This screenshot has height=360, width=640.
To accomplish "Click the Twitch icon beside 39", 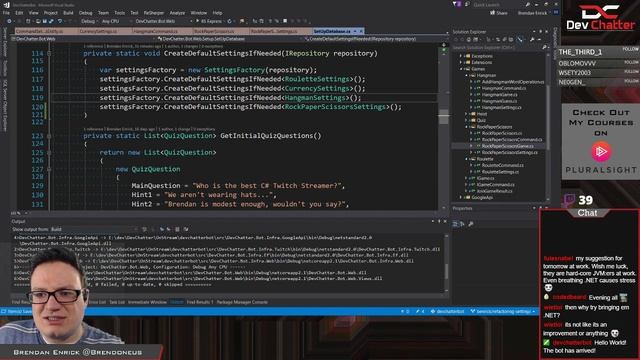I will [569, 200].
